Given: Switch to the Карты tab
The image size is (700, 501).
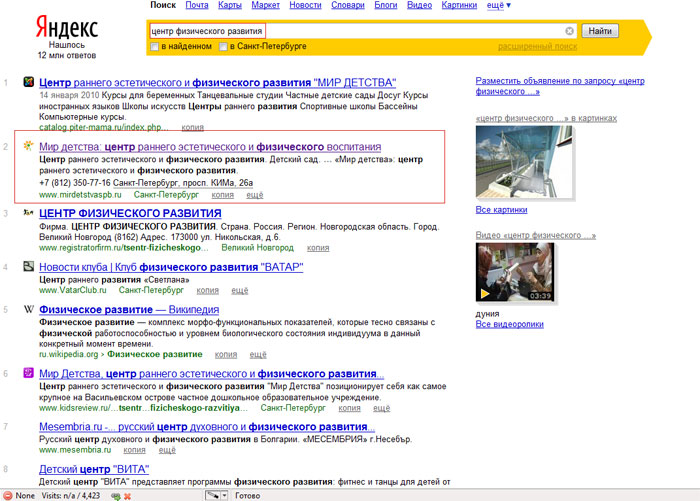Looking at the screenshot, I should [229, 5].
